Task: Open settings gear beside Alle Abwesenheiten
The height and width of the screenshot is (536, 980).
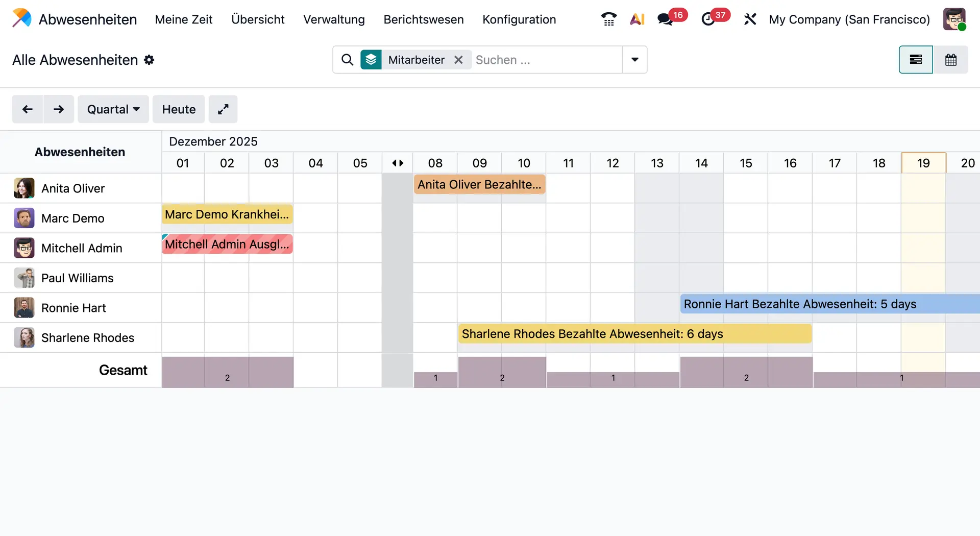Action: click(149, 60)
